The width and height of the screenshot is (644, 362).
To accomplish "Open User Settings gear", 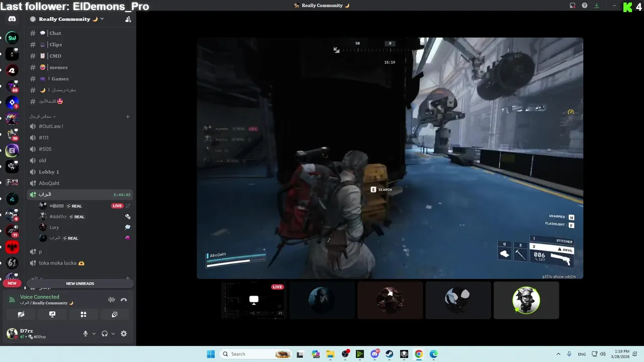I will [124, 333].
